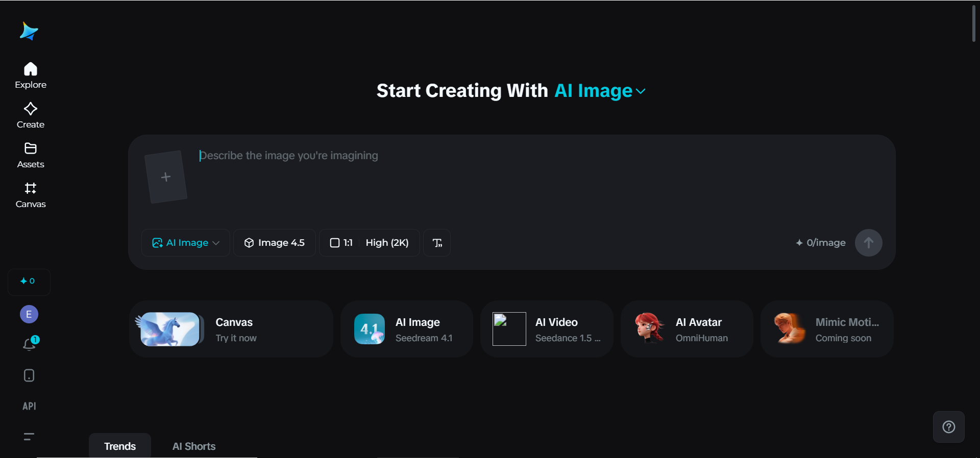Image resolution: width=980 pixels, height=458 pixels.
Task: Click the Seedream 4.1 thumbnail icon
Action: click(x=370, y=329)
